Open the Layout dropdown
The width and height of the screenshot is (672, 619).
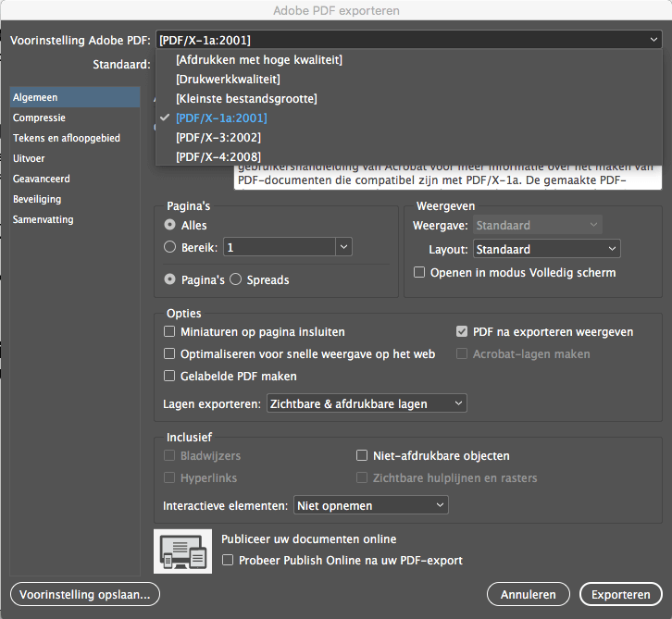pos(546,249)
